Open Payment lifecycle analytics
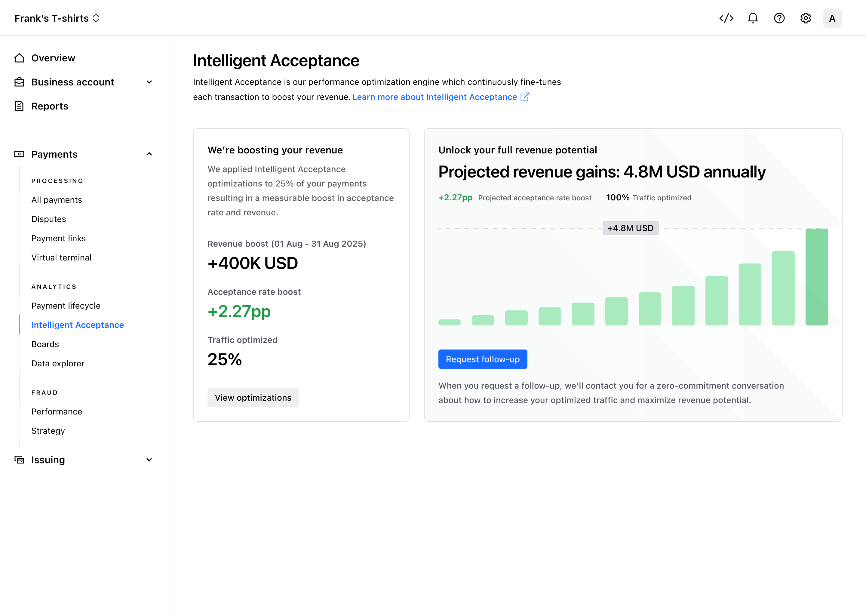Viewport: 866px width, 616px height. (66, 306)
